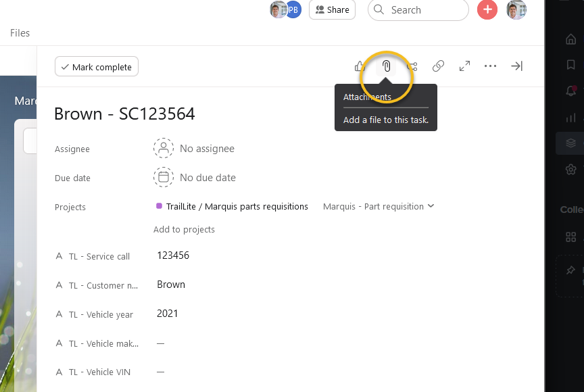Viewport: 584px width, 392px height.
Task: Click the grid icon in dark sidebar
Action: click(x=570, y=237)
